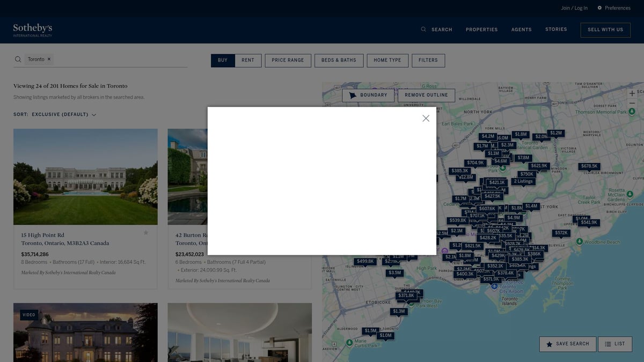This screenshot has width=644, height=362.
Task: Switch to the RENT tab
Action: 248,61
